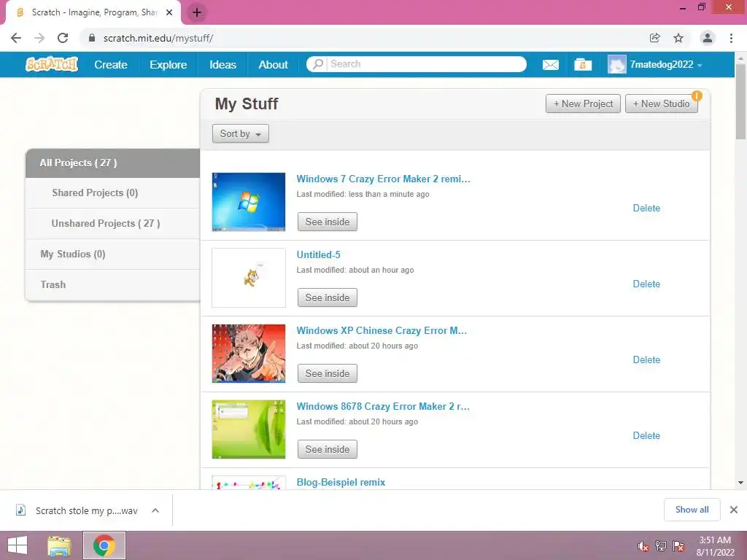Viewport: 747px width, 560px height.
Task: See inside Windows 7 Crazy Error Maker
Action: click(x=328, y=222)
